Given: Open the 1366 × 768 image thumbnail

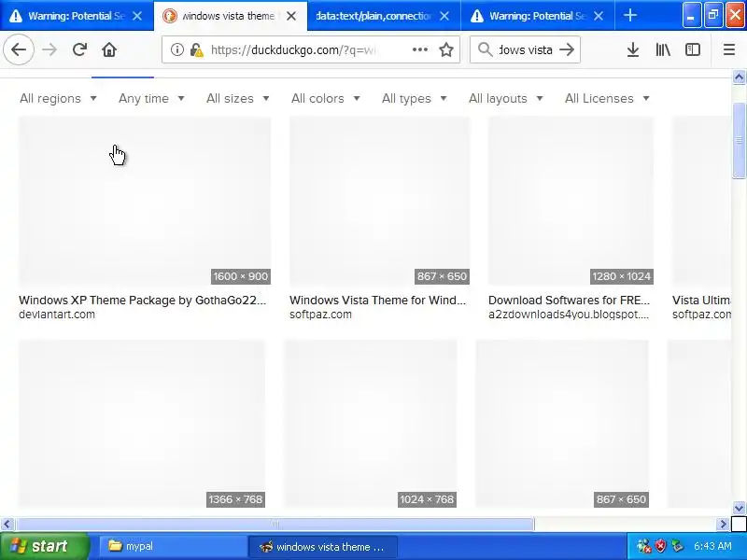Looking at the screenshot, I should pyautogui.click(x=142, y=424).
